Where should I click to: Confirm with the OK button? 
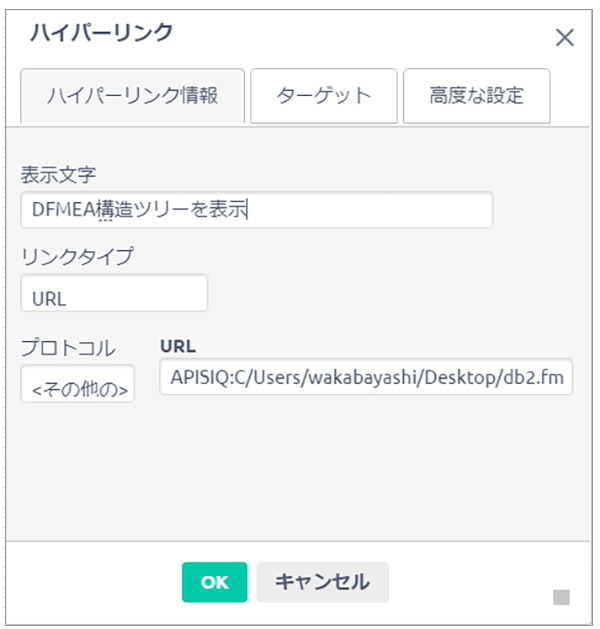click(x=215, y=582)
